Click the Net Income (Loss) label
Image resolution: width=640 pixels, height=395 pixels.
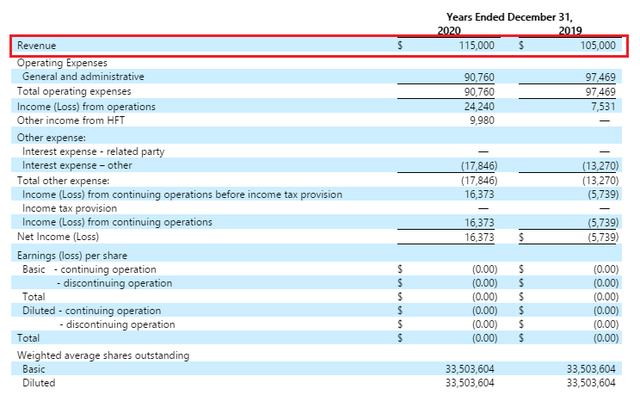58,237
